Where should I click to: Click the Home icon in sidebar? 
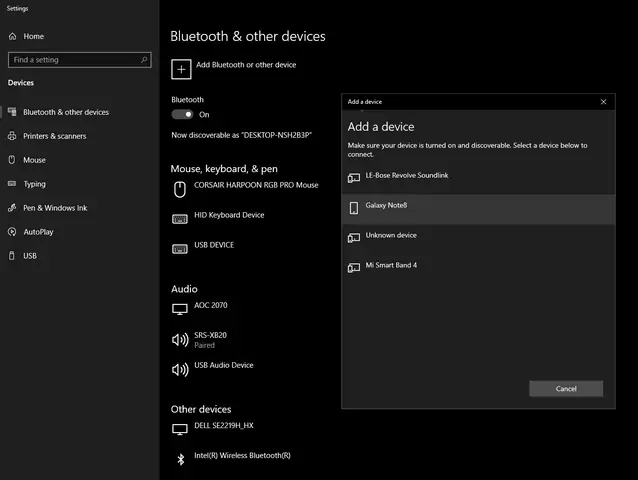click(x=13, y=36)
